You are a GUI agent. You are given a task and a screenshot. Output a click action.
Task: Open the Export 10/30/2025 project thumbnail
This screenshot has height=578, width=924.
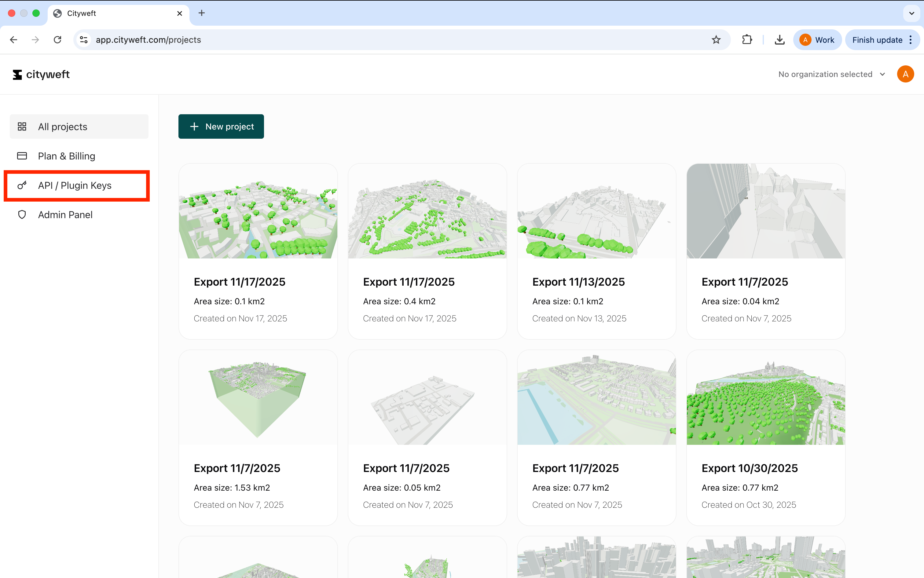point(765,397)
